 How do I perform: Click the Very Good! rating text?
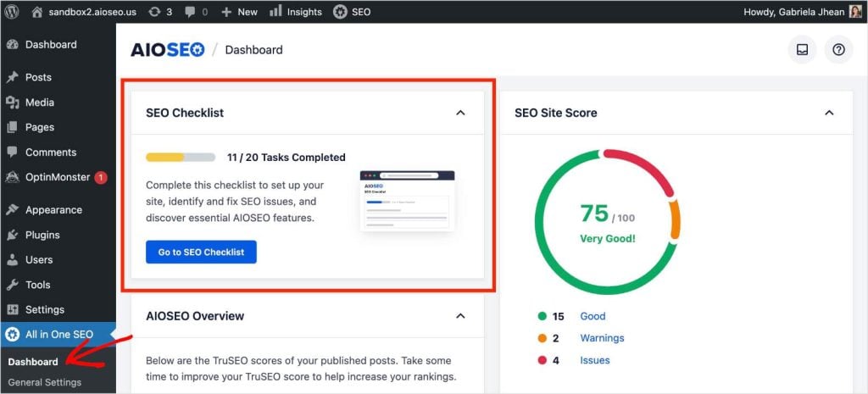(x=607, y=238)
